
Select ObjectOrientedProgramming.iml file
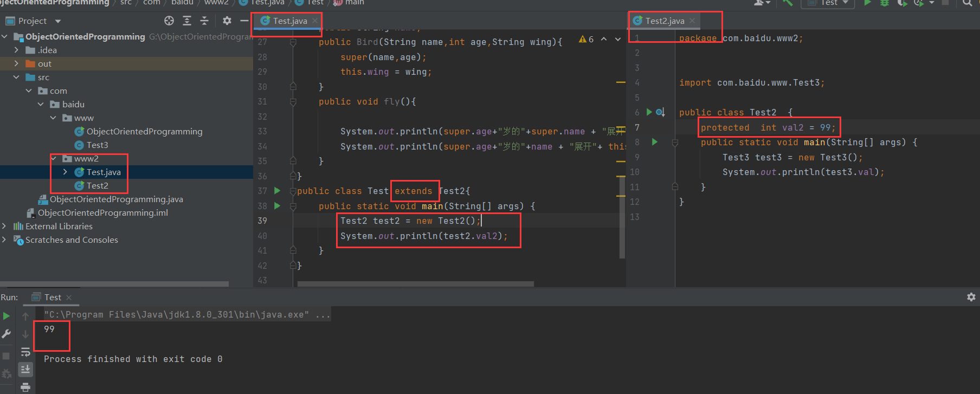click(102, 212)
